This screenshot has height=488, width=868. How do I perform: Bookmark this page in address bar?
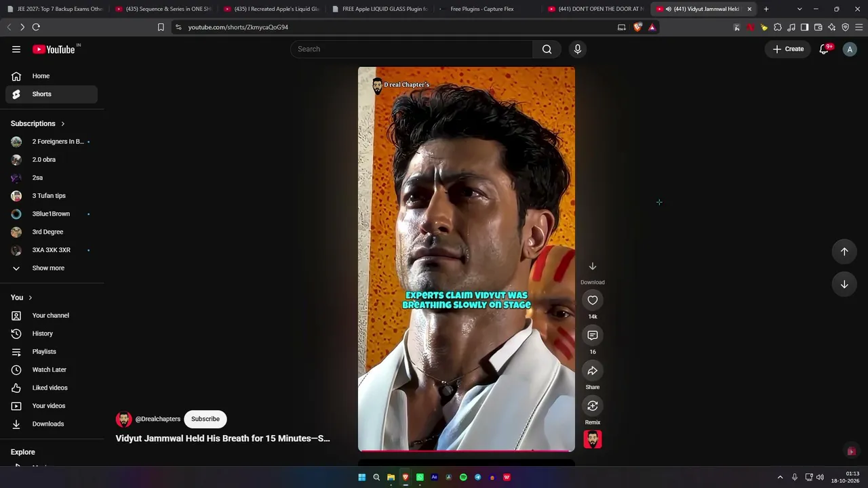161,27
